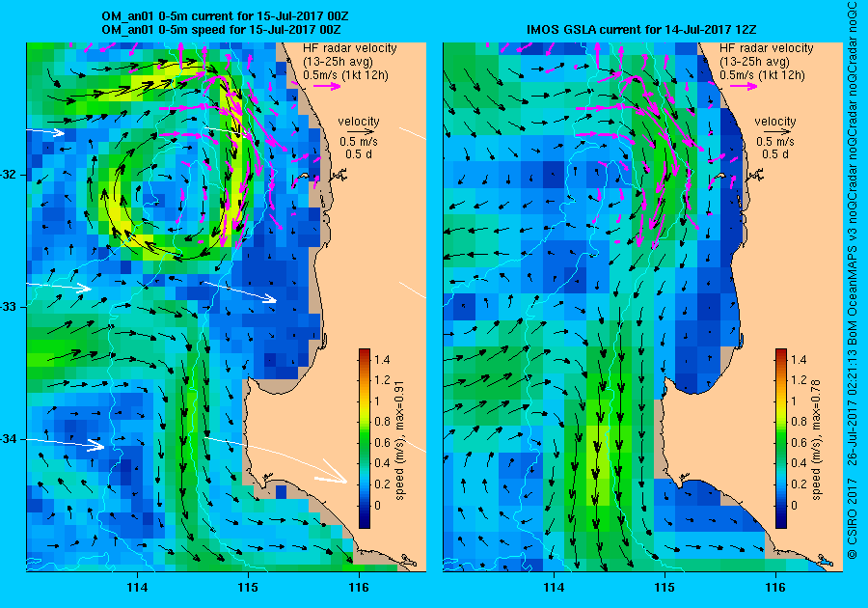The height and width of the screenshot is (608, 868).
Task: Click the left map title 'OM_an01 0-5m current for 15-Jul-2017 00Z'
Action: pyautogui.click(x=226, y=16)
